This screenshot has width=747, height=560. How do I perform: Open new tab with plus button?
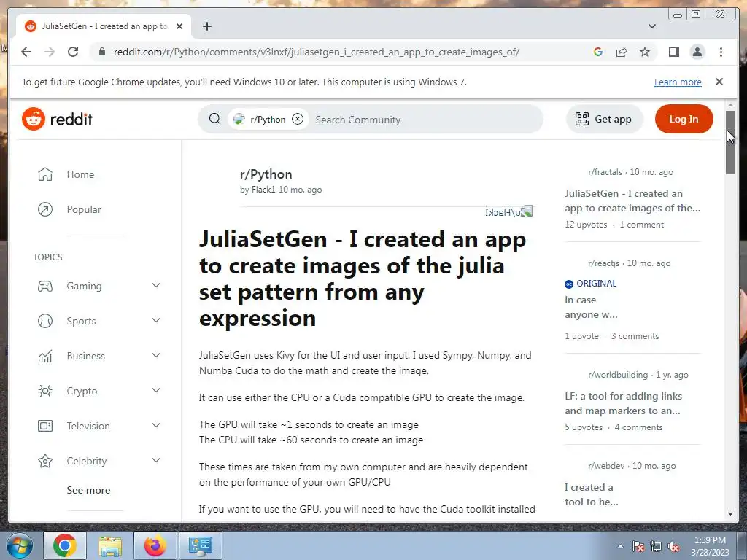[x=206, y=26]
